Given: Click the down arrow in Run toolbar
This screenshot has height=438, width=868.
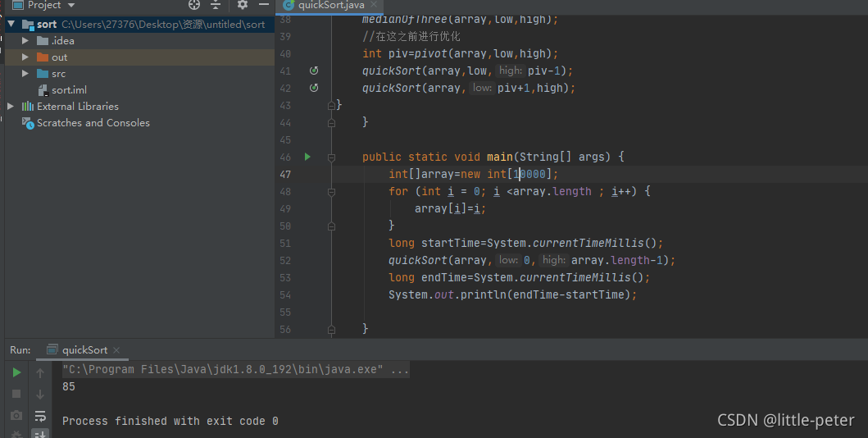Looking at the screenshot, I should 40,395.
